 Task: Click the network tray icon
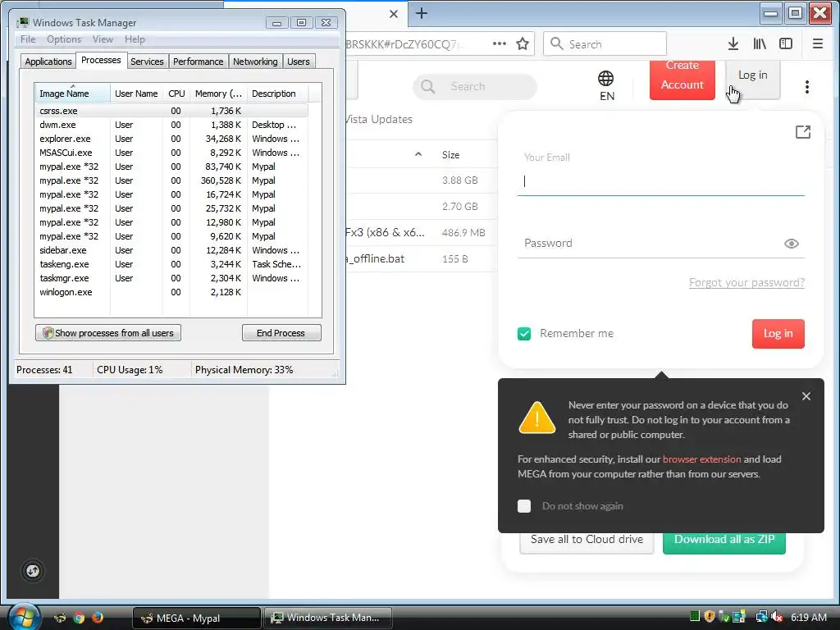(761, 617)
